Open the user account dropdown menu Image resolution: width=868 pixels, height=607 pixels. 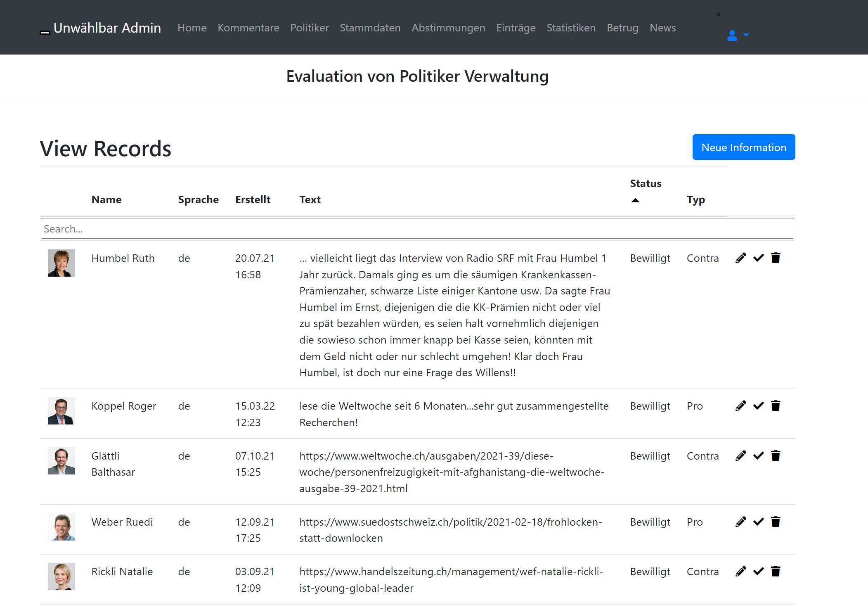(x=738, y=36)
